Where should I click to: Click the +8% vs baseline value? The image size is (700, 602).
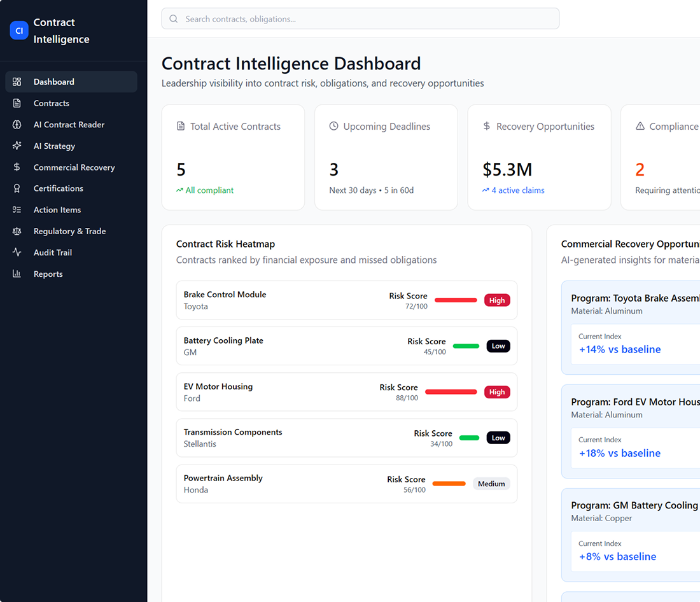617,556
